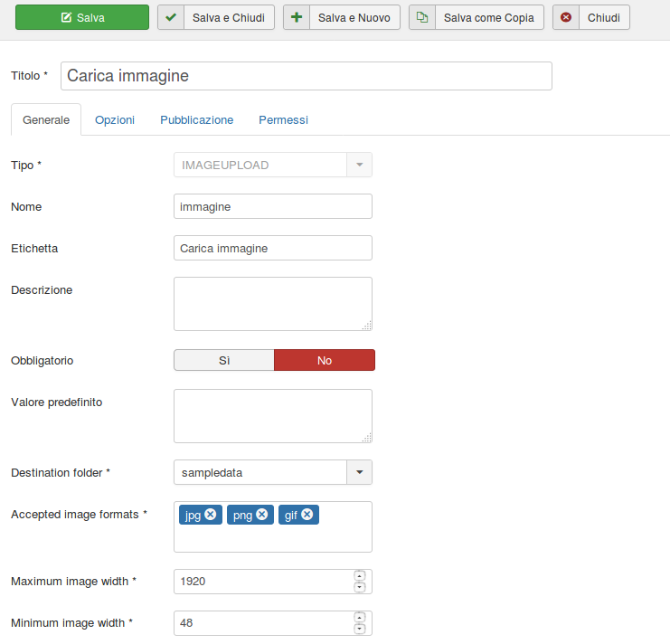Click the red X icon of Chiudi
Screen dimensions: 670x644
pyautogui.click(x=566, y=17)
